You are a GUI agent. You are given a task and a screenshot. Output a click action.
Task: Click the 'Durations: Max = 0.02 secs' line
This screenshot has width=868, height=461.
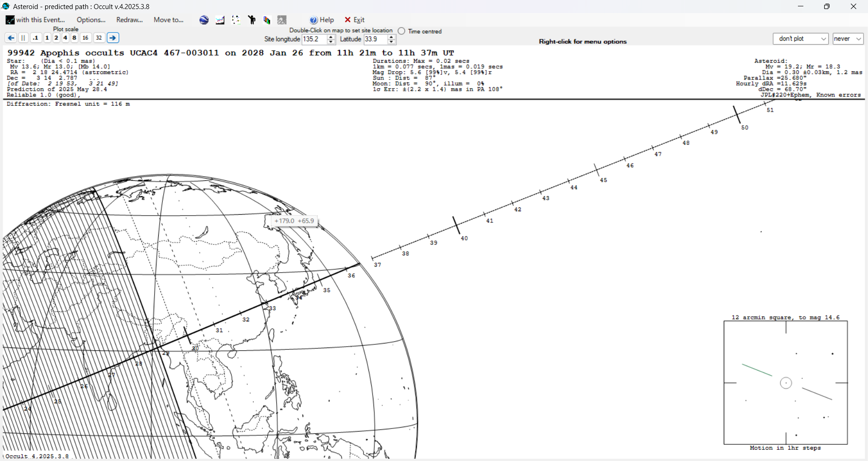421,61
